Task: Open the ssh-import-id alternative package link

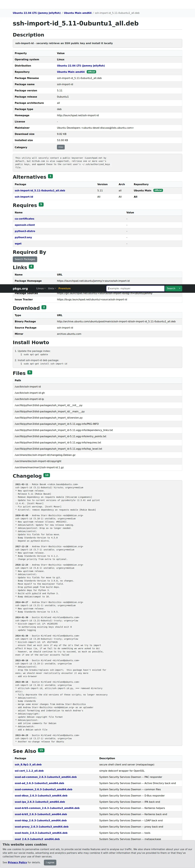Action: 24,197
